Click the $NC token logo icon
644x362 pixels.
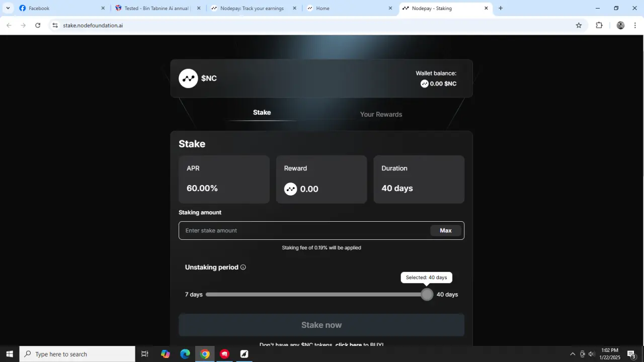[188, 78]
